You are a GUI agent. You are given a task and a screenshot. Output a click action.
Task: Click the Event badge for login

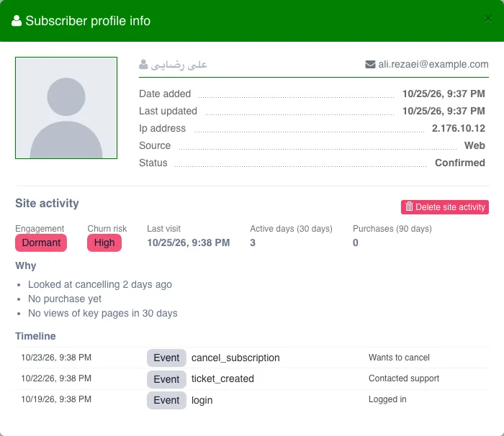coord(166,400)
